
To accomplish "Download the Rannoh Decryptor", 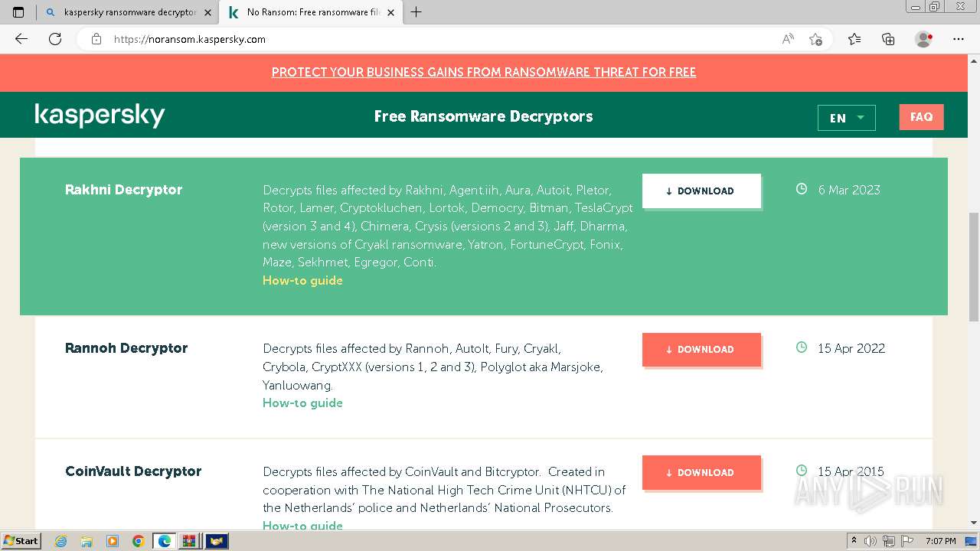I will [701, 349].
